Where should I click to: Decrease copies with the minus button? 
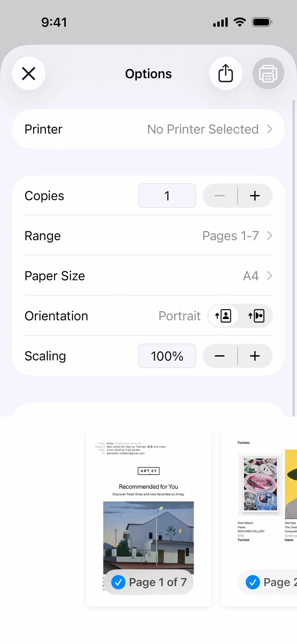(220, 196)
